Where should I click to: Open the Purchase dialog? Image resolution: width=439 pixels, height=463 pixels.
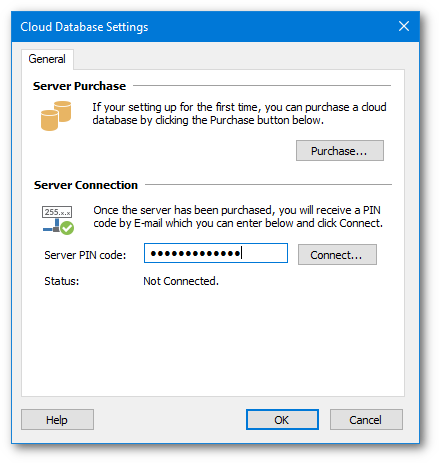click(340, 151)
